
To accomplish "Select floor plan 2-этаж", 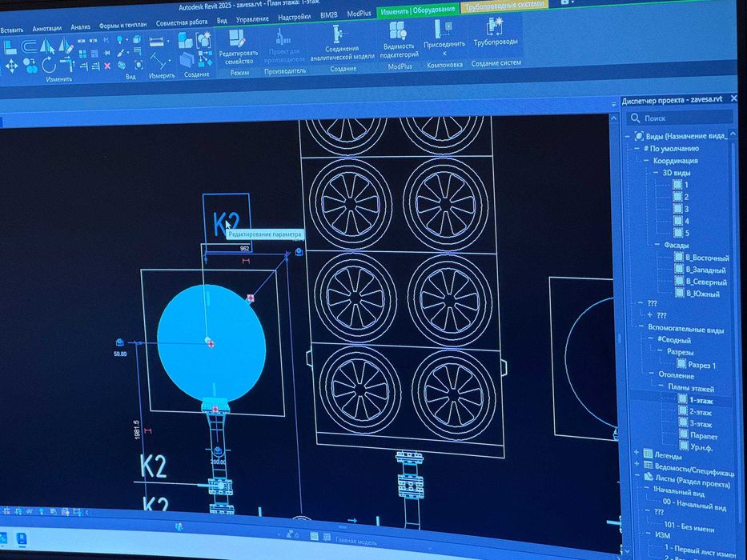I will (x=696, y=412).
